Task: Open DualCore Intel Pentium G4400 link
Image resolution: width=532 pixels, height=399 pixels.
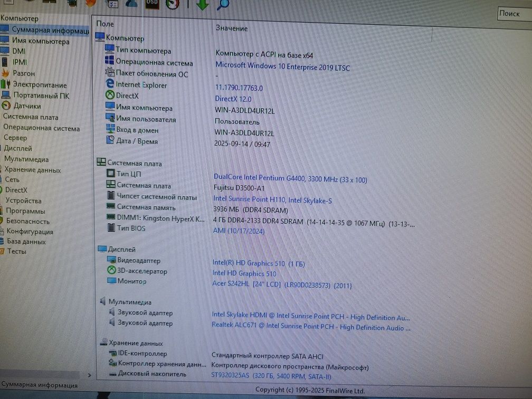Action: [290, 178]
